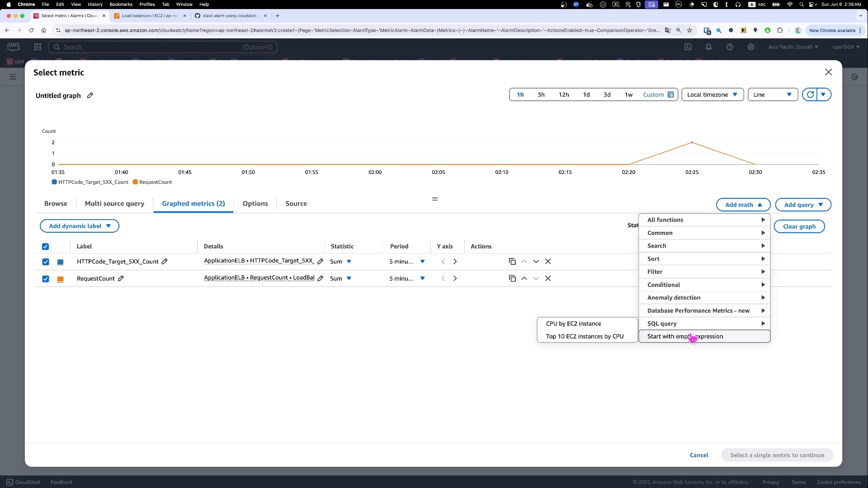Switch to the Browse tab

point(56,204)
